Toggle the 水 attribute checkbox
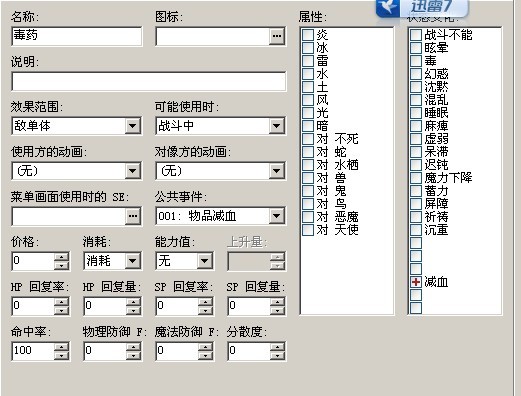The image size is (521, 396). tap(308, 74)
